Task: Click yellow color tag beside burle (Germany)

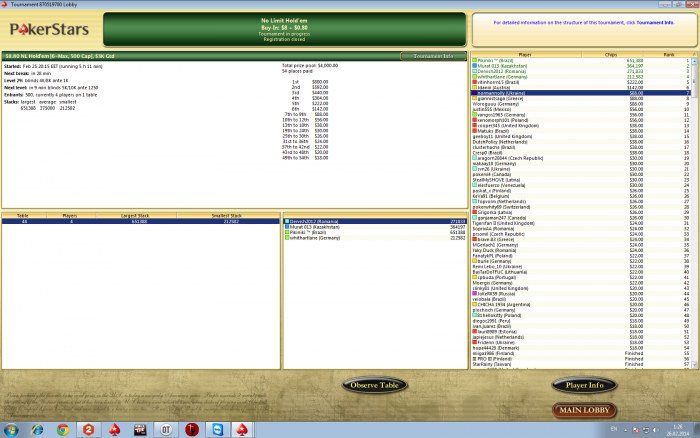Action: click(x=475, y=261)
